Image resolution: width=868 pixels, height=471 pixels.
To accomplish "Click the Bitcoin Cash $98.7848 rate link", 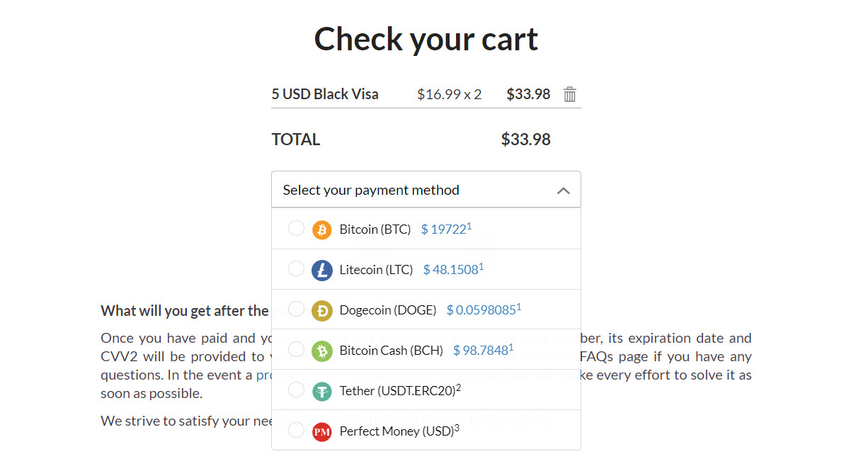I will pos(481,351).
